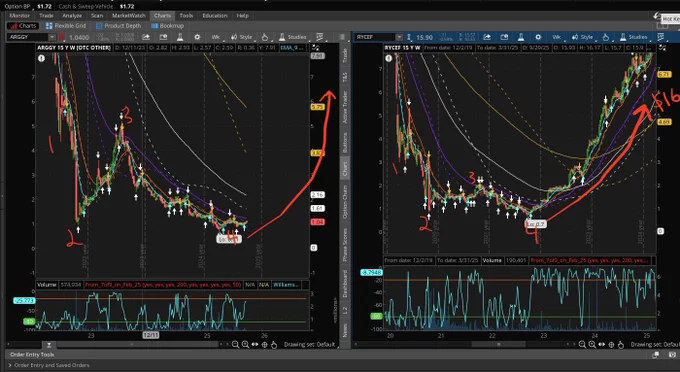Change RYCEF chart Wk timeframe
This screenshot has width=680, height=372.
pos(556,37)
